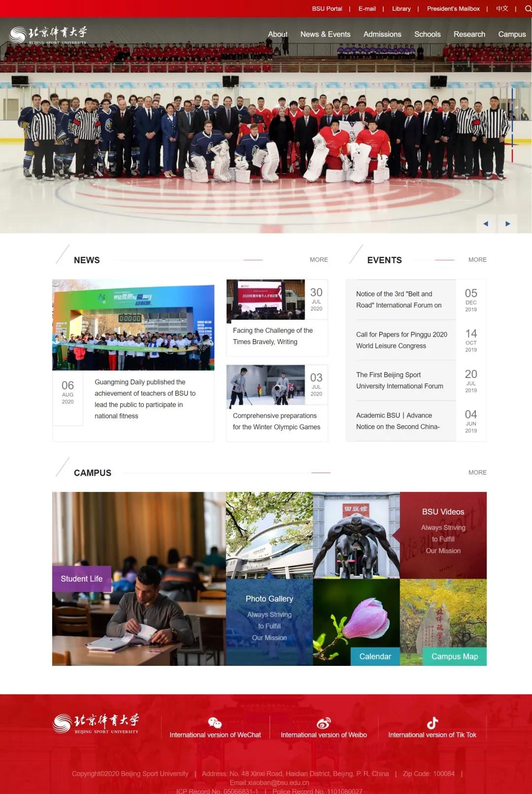Viewport: 532px width, 794px height.
Task: Click MORE next to Events heading
Action: (x=477, y=260)
